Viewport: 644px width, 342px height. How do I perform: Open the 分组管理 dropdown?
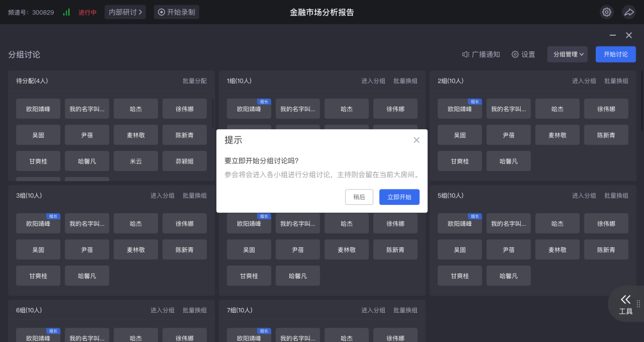point(568,54)
